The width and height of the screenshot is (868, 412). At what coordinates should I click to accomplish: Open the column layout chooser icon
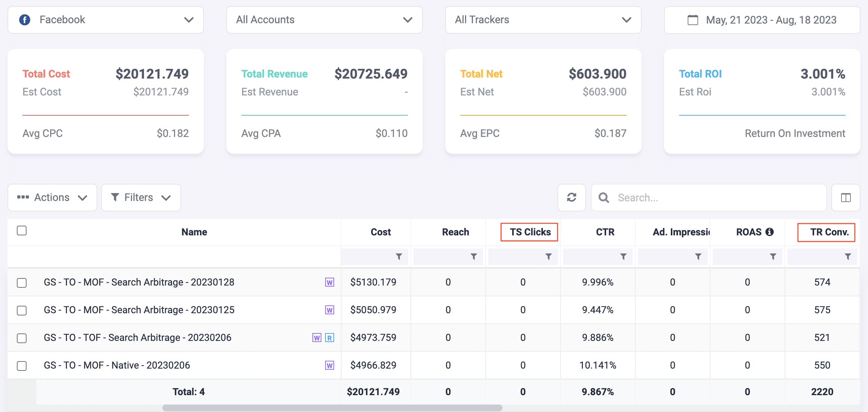(846, 197)
